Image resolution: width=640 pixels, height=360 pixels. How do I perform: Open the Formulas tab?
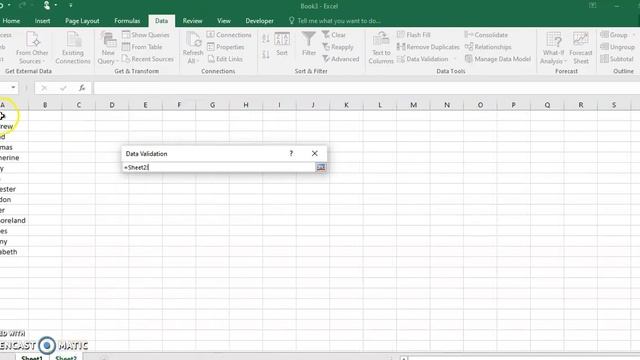pos(127,21)
